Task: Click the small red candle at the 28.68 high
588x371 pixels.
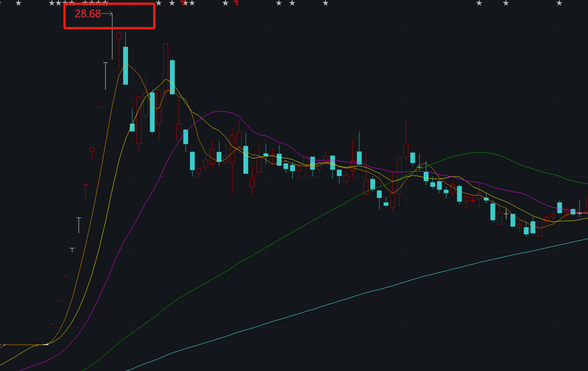Action: coord(119,36)
